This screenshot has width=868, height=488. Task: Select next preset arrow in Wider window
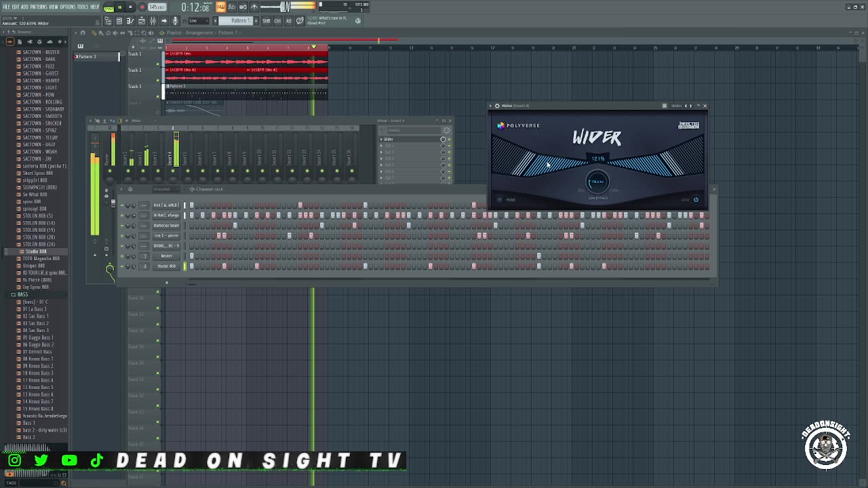tap(690, 106)
